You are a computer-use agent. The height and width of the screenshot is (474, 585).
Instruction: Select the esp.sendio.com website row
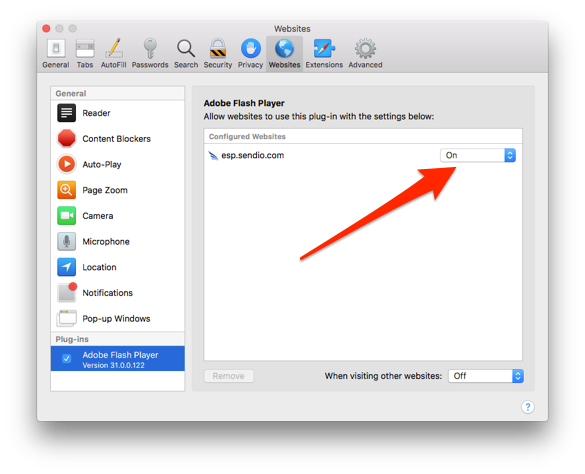363,155
